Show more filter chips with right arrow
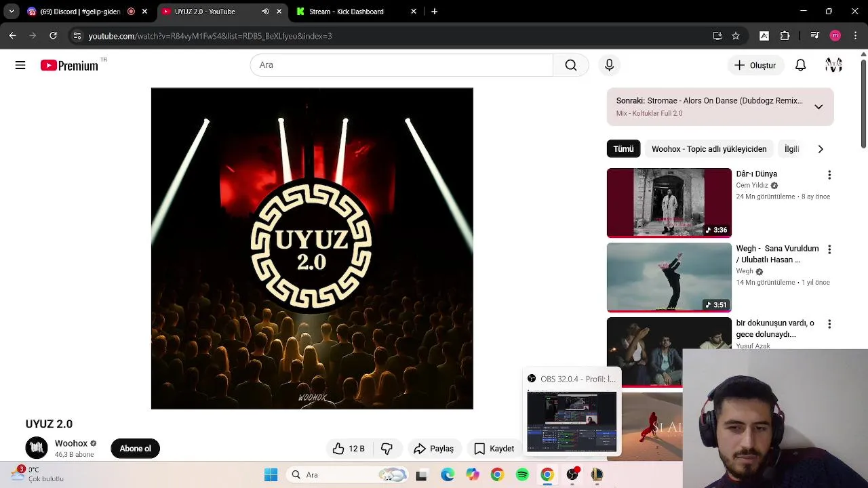Image resolution: width=868 pixels, height=488 pixels. (x=821, y=149)
